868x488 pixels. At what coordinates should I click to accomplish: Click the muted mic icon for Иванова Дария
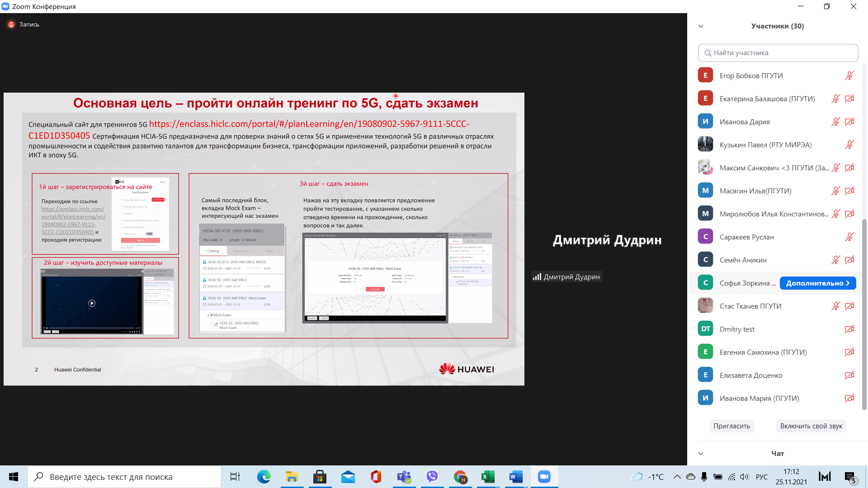click(x=836, y=122)
